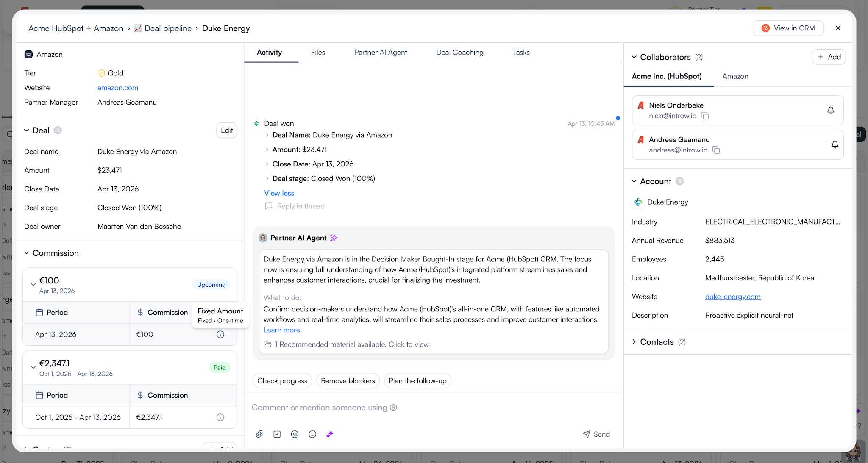Click the Remove blockers suggestion chip
The width and height of the screenshot is (868, 463).
coord(348,381)
